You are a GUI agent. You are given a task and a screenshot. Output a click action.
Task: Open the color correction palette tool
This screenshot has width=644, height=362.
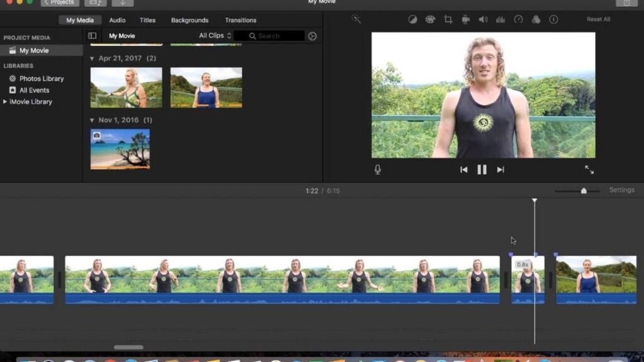[430, 19]
